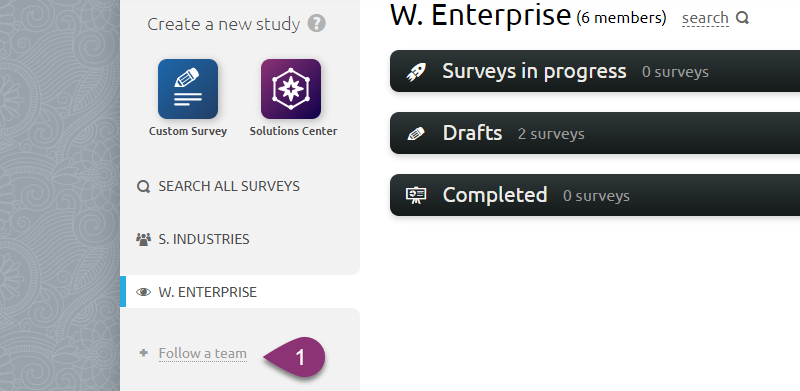
Task: Launch the Solutions Center icon
Action: [291, 89]
